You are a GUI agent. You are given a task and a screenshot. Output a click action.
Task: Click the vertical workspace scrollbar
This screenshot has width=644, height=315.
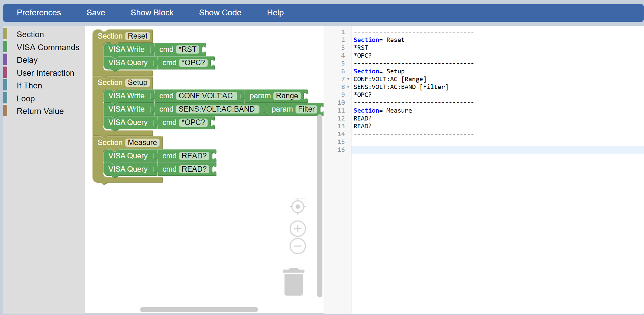319,205
